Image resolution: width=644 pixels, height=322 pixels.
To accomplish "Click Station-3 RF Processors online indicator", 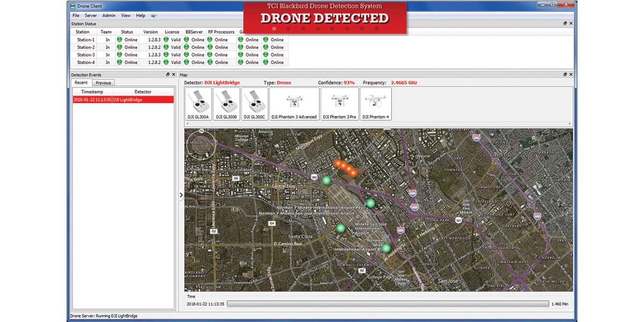I will [x=210, y=55].
